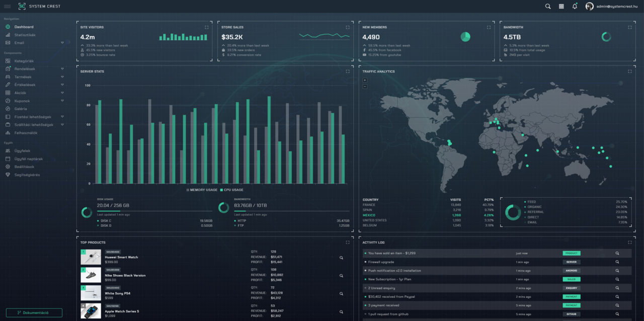The height and width of the screenshot is (321, 644).
Task: Click the Nike Shoes product thumbnail
Action: coord(91,275)
